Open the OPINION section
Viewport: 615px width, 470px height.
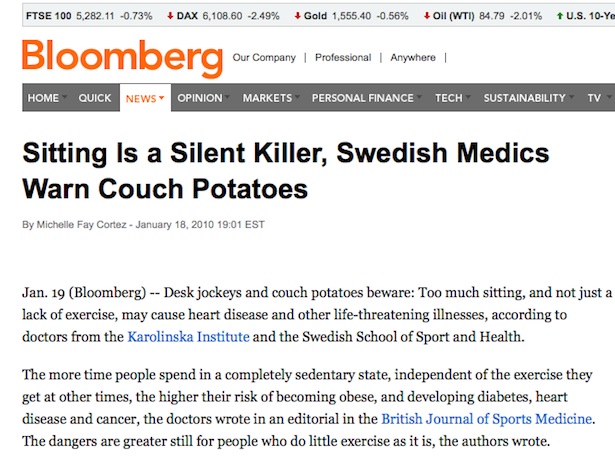coord(200,98)
